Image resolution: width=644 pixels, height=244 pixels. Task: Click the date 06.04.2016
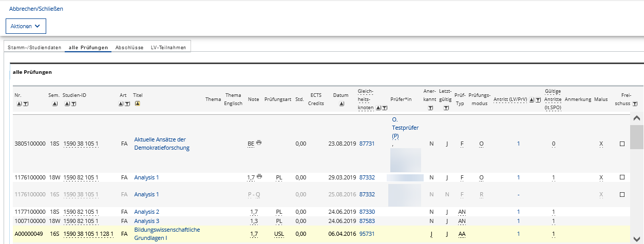click(342, 234)
